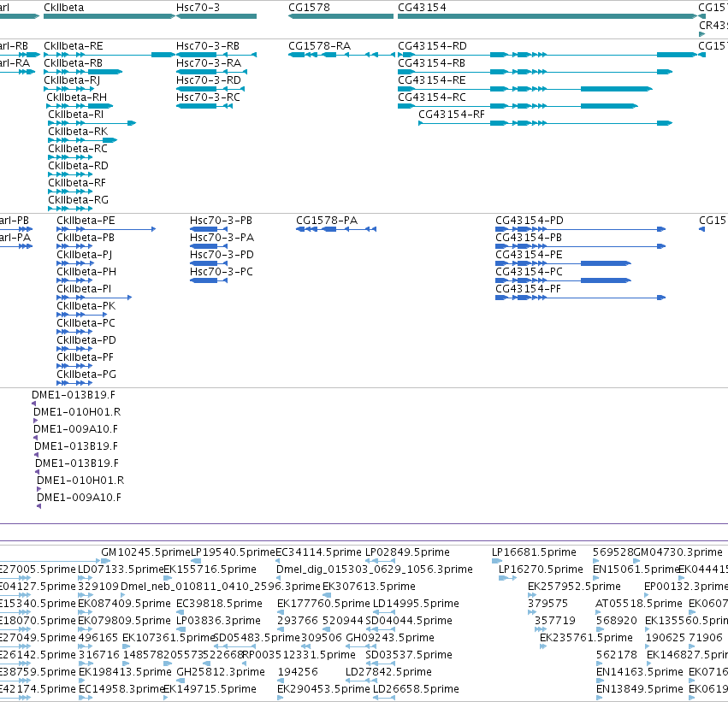The width and height of the screenshot is (728, 702).
Task: Select EST GH25812.3prime
Action: click(x=221, y=672)
